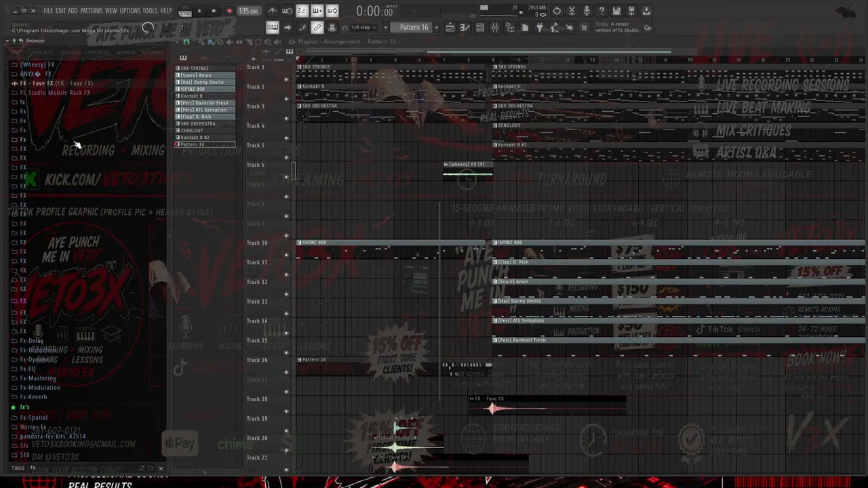Click the newer version of FL Studio news

(616, 27)
